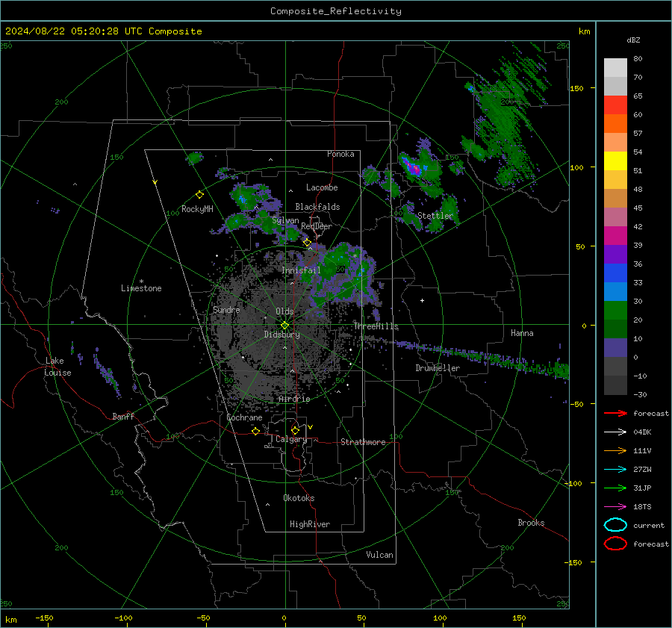Click the 18TS legend label
Viewport: 672px width, 628px height.
point(642,507)
